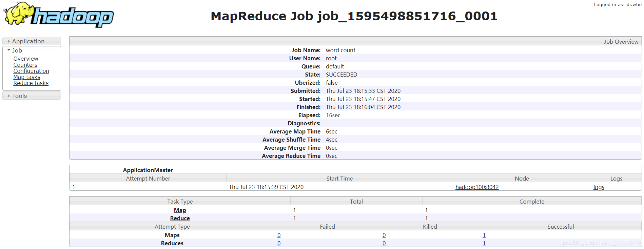644x249 pixels.
Task: Open failed Maps attempts count link
Action: (x=279, y=235)
